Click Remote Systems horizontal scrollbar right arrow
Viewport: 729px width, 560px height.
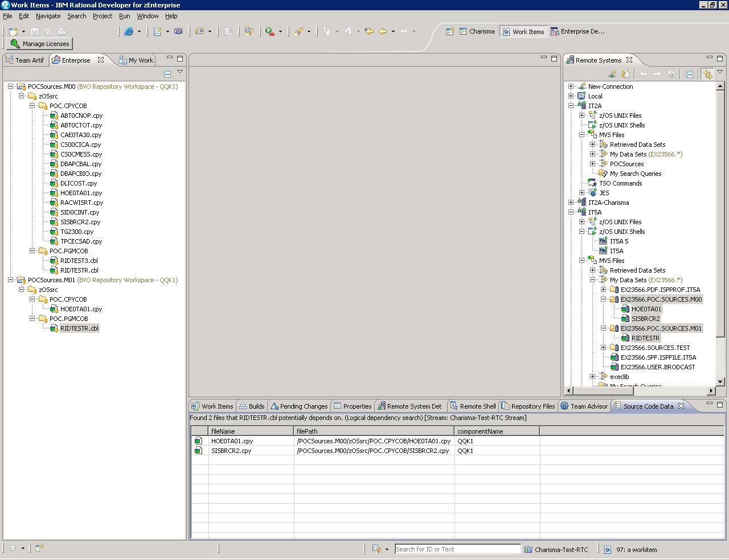pyautogui.click(x=711, y=391)
